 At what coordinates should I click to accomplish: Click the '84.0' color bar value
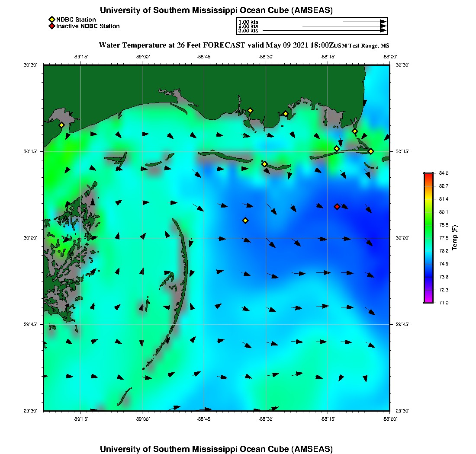point(444,173)
